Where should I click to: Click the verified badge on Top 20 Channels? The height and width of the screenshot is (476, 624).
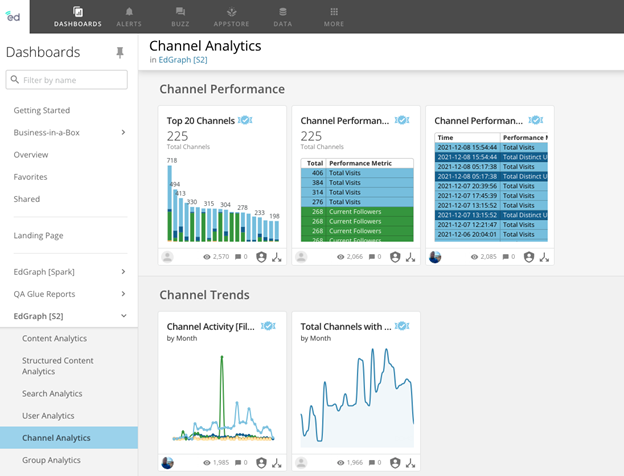[245, 121]
